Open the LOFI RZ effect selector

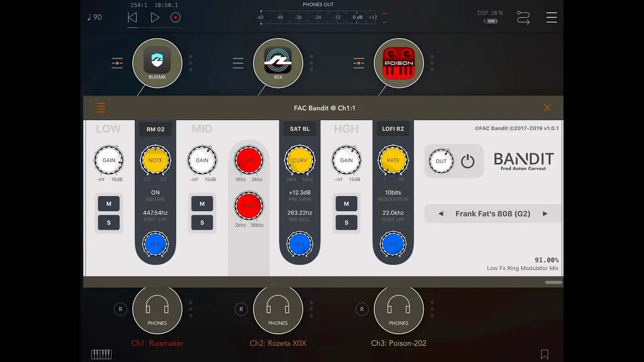(393, 129)
